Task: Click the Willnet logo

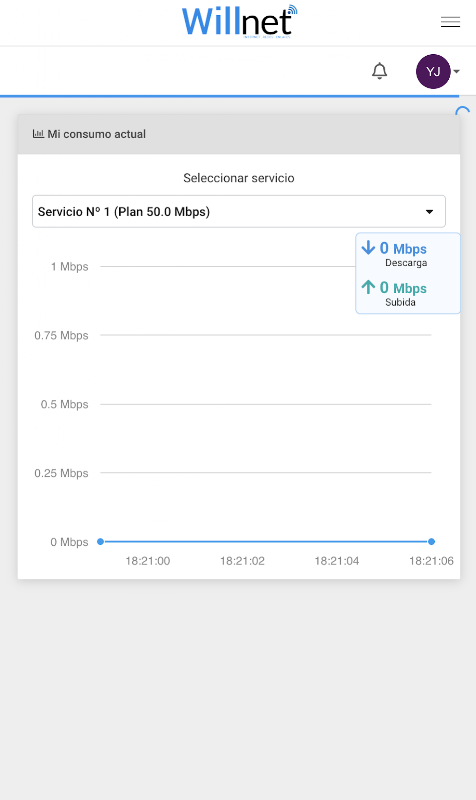Action: tap(239, 22)
